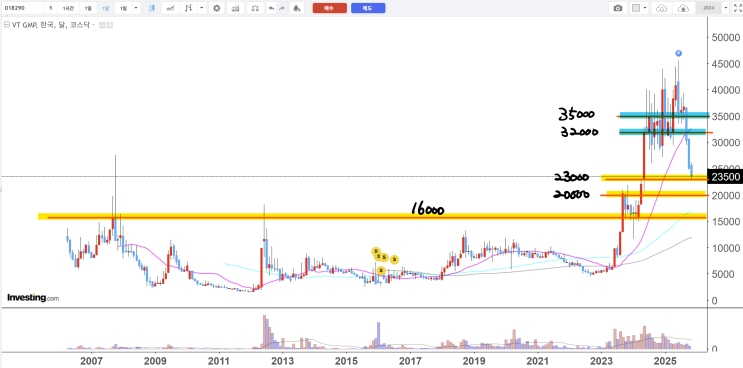
Task: Take a chart snapshot with camera icon
Action: 617,8
